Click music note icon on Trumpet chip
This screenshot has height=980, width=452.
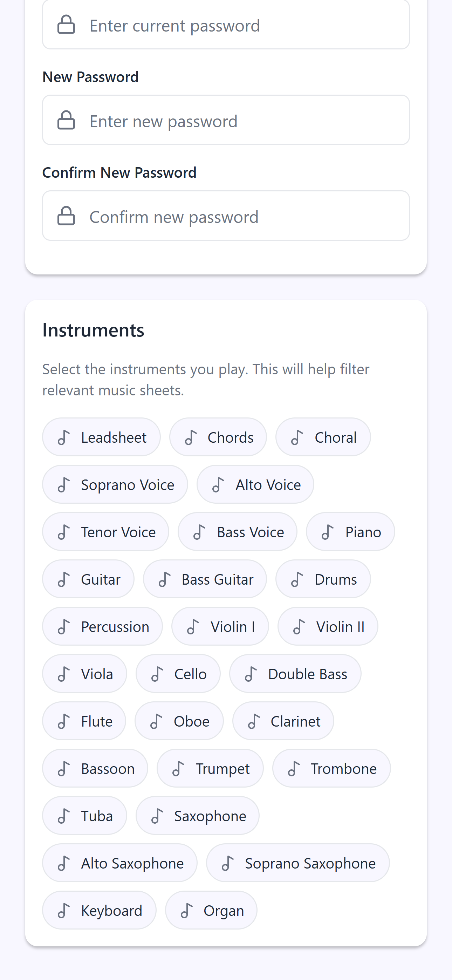pyautogui.click(x=178, y=769)
